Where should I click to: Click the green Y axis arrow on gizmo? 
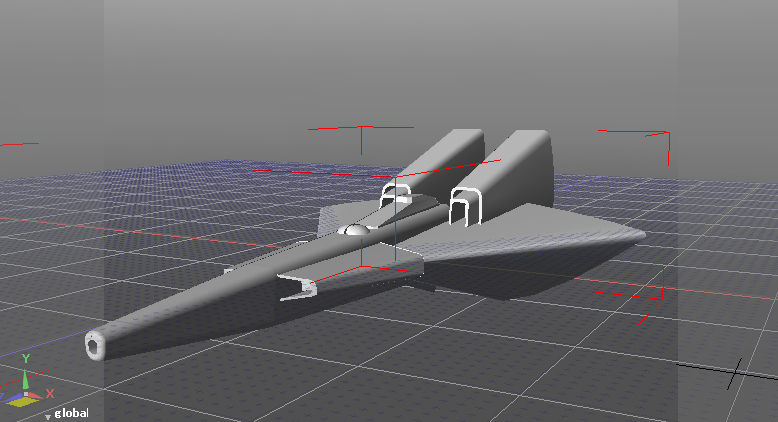25,379
